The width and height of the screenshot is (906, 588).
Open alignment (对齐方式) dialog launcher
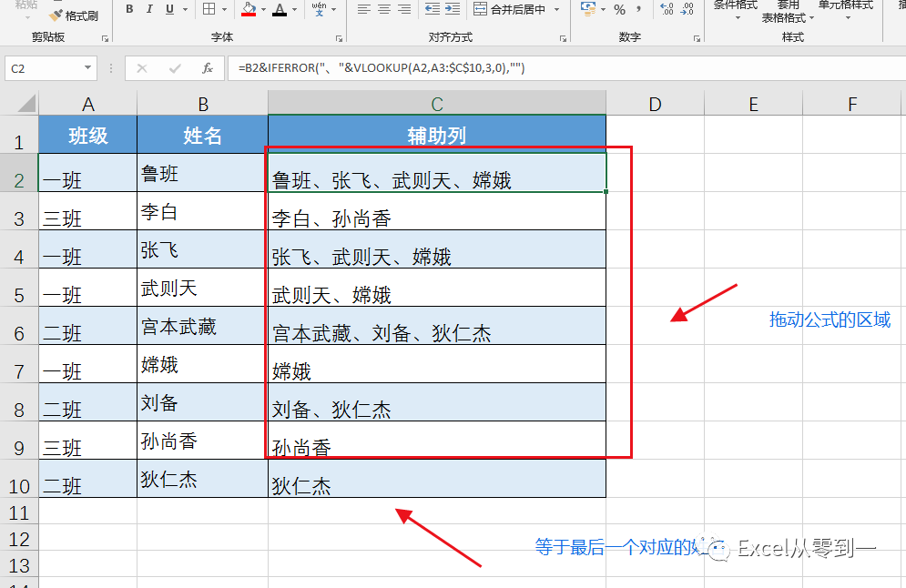pos(563,39)
